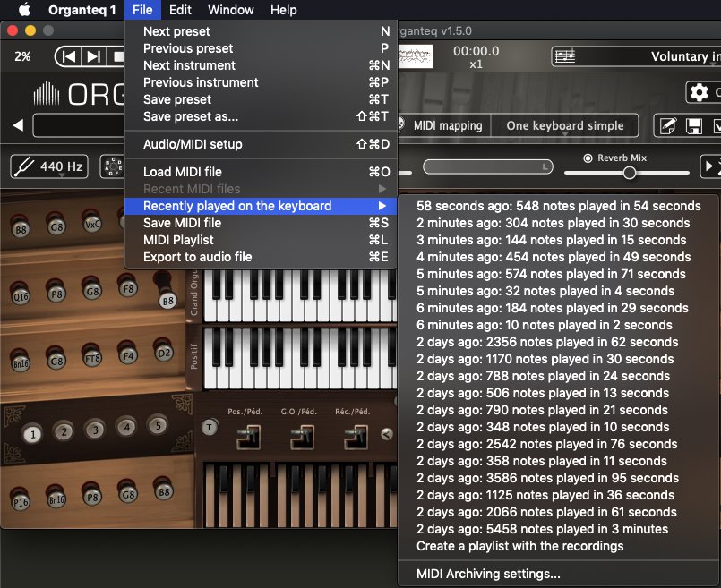Pull the F4 organ stop
This screenshot has height=588, width=721.
[128, 355]
